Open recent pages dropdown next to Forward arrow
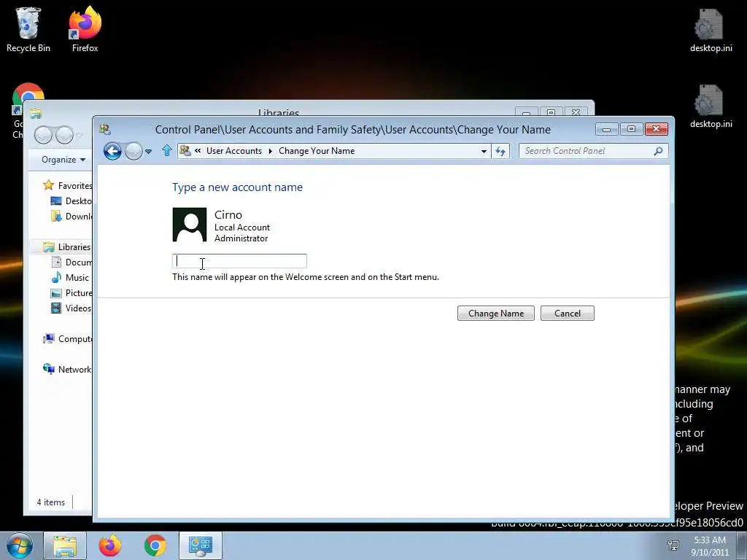The width and height of the screenshot is (747, 560). [x=148, y=152]
